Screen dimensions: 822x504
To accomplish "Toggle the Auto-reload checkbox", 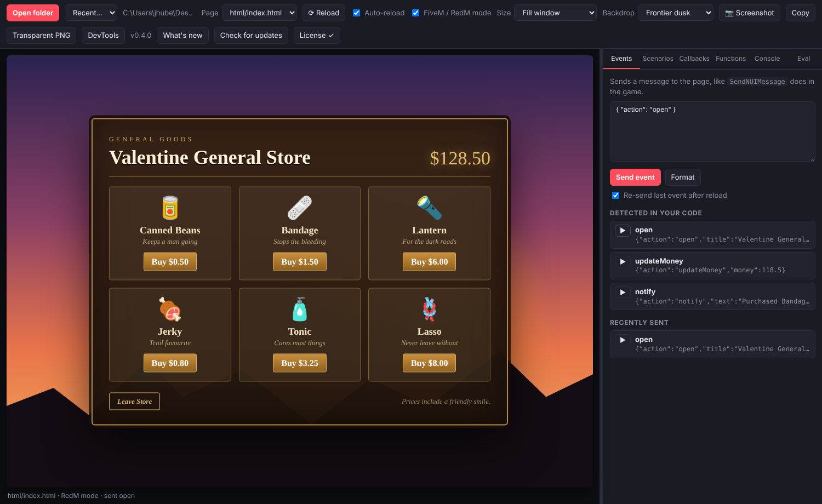I will [357, 13].
